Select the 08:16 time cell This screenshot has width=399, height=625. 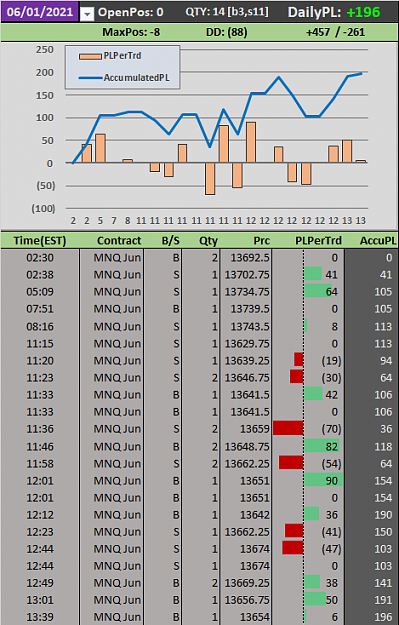click(40, 326)
